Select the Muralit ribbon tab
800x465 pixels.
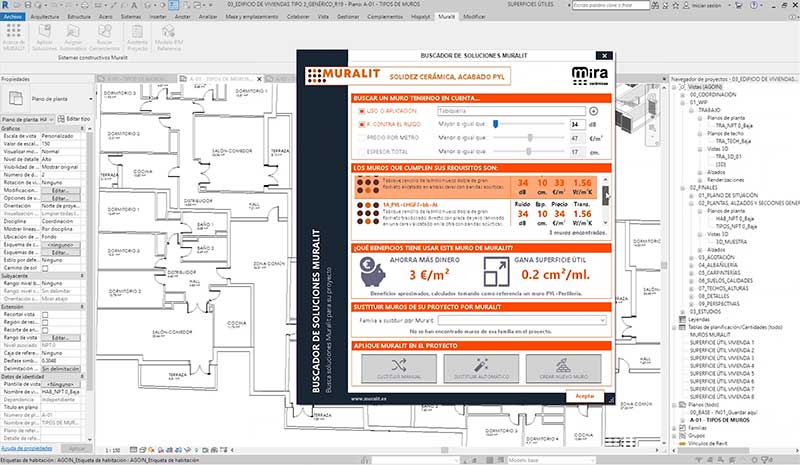446,17
